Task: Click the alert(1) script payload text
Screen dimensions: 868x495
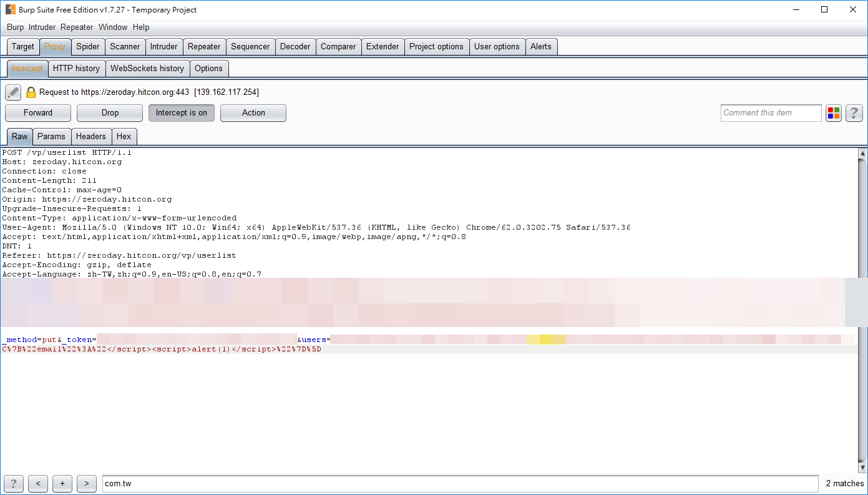Action: 212,349
